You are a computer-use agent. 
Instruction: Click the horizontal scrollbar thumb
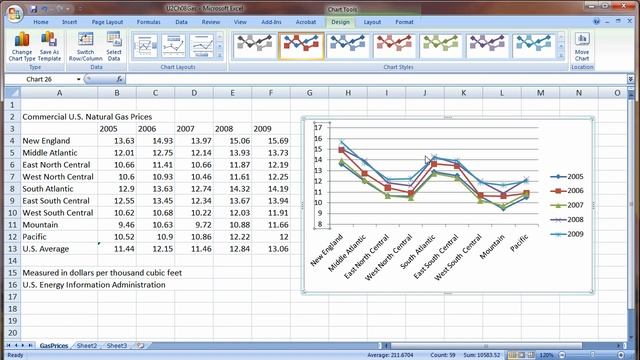pyautogui.click(x=486, y=346)
